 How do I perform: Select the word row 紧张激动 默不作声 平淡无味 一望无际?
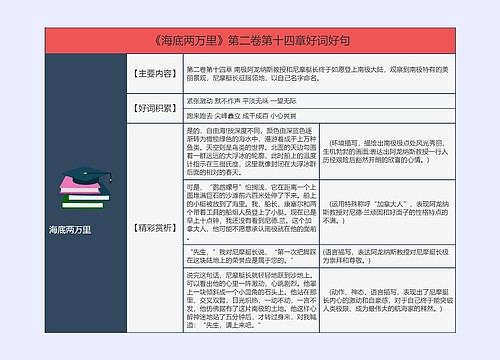click(x=241, y=101)
